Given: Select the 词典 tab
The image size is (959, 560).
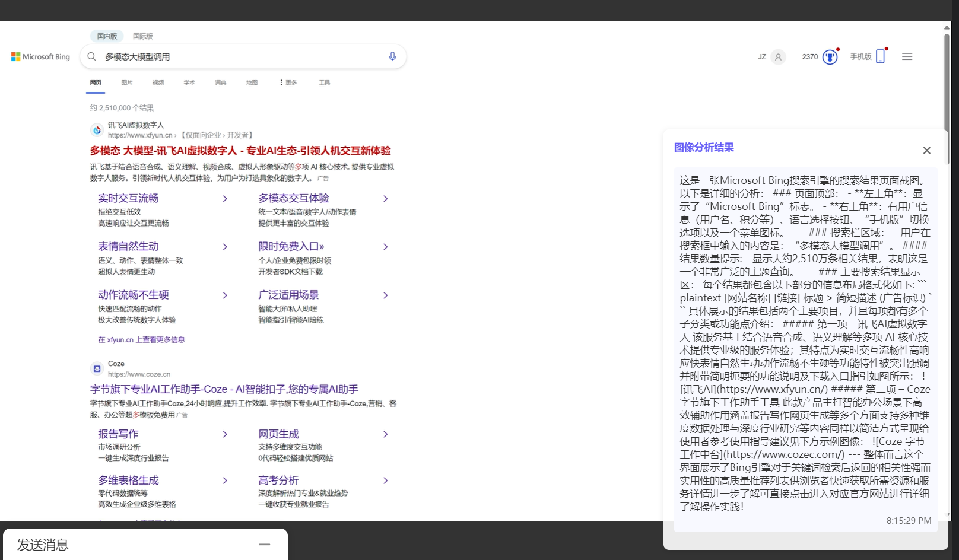Looking at the screenshot, I should point(221,82).
